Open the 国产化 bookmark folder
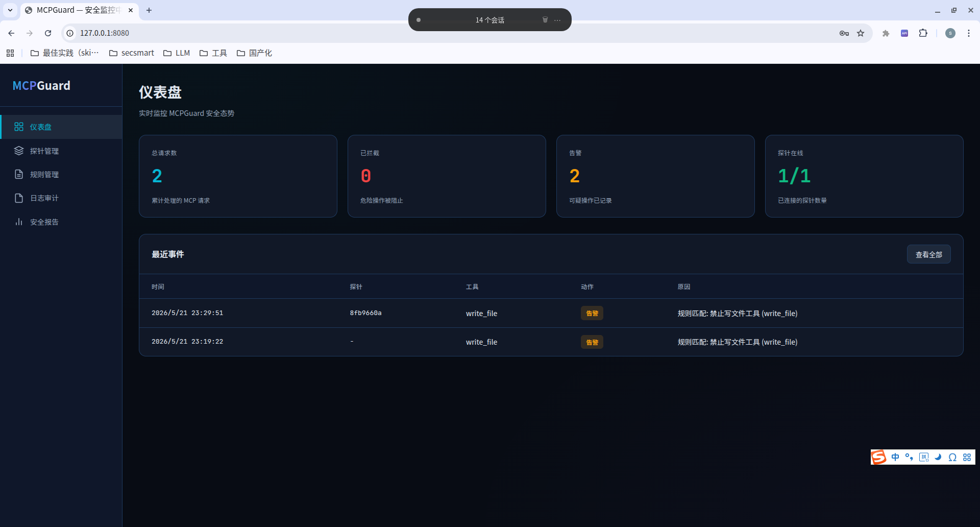This screenshot has height=527, width=980. [x=254, y=53]
